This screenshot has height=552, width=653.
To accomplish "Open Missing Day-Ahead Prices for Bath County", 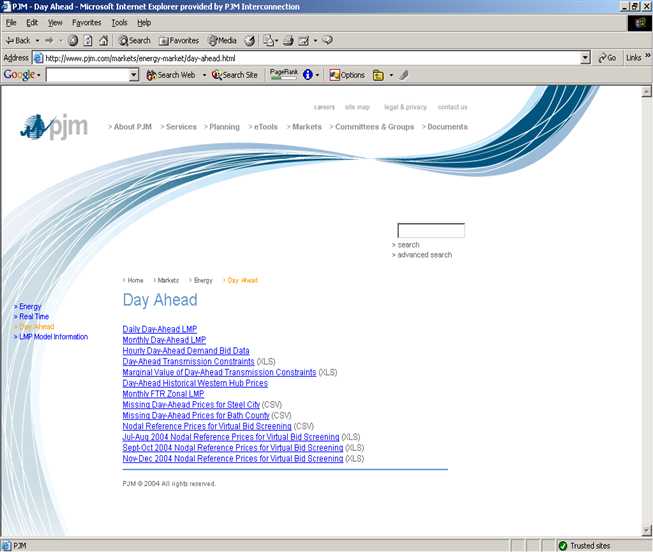I will (196, 415).
